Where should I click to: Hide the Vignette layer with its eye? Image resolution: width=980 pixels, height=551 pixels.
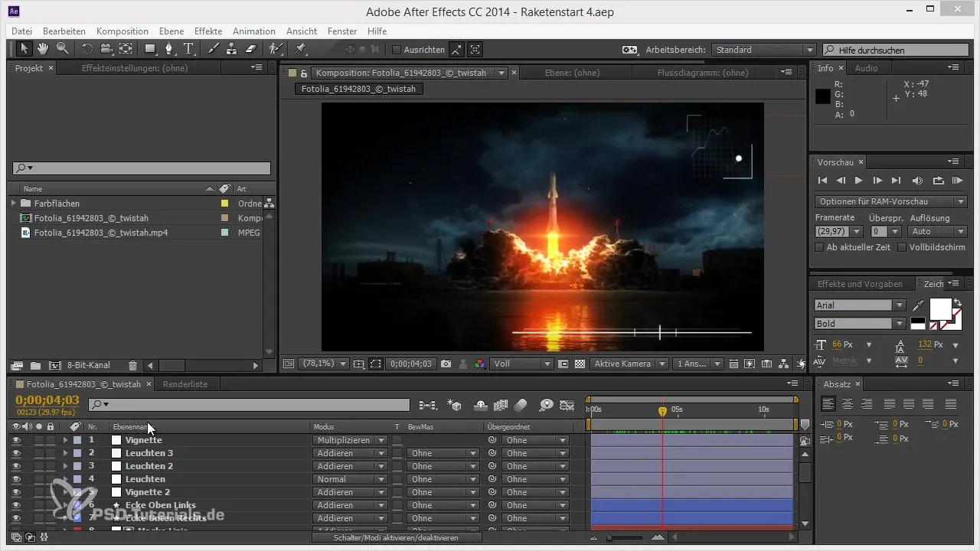(16, 440)
